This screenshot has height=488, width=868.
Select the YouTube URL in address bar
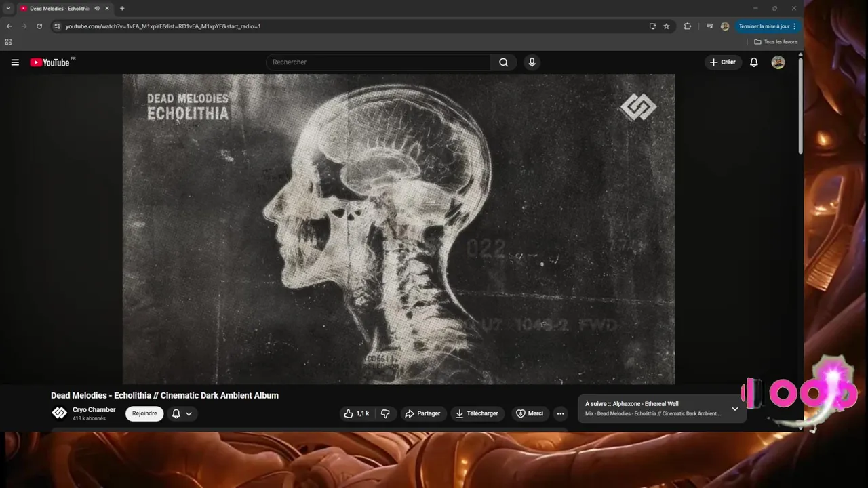[x=163, y=26]
